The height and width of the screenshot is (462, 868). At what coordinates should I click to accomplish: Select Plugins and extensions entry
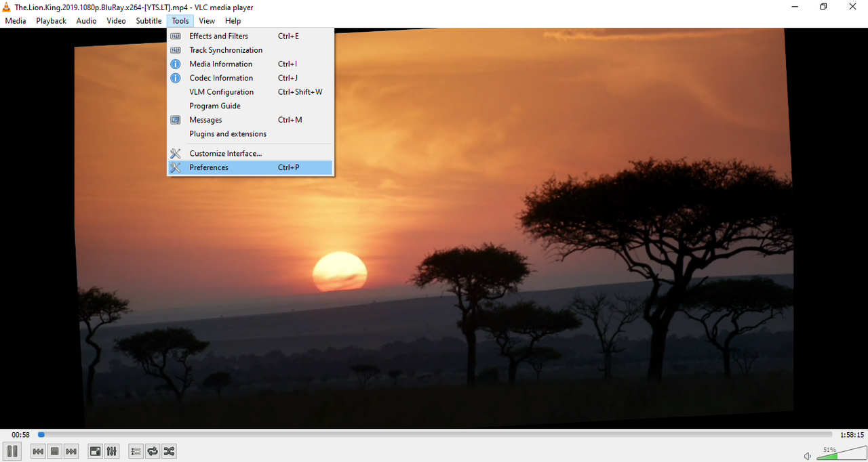(x=250, y=134)
